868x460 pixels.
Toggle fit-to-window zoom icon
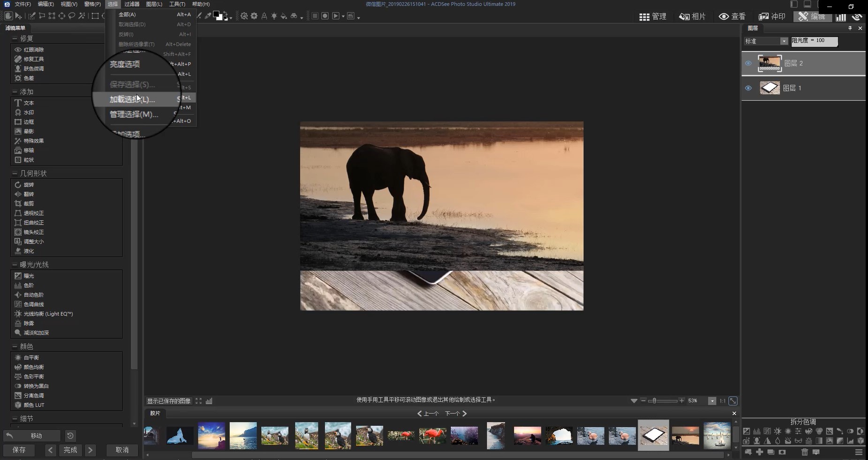point(733,401)
